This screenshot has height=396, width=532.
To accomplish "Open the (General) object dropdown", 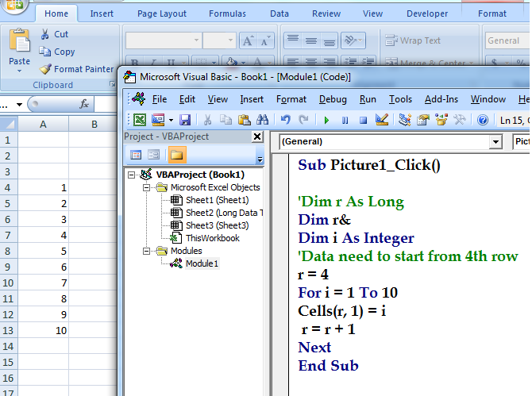I will click(495, 142).
